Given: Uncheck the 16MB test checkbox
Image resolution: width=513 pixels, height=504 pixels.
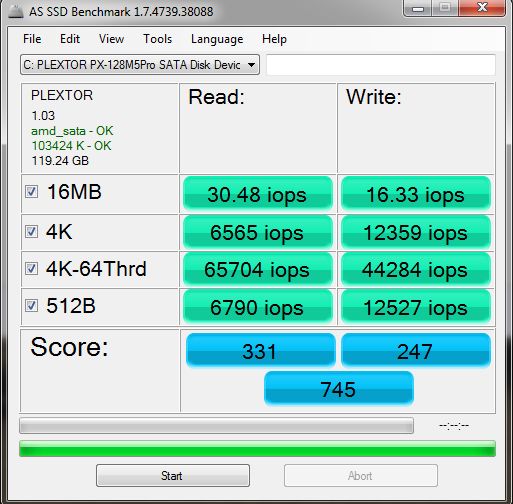Looking at the screenshot, I should click(x=32, y=192).
